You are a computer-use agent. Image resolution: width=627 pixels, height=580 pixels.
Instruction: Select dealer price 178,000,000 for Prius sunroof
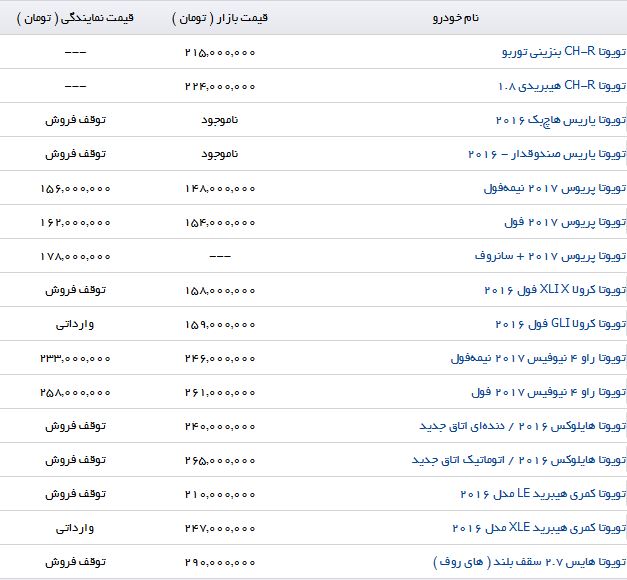[x=75, y=256]
